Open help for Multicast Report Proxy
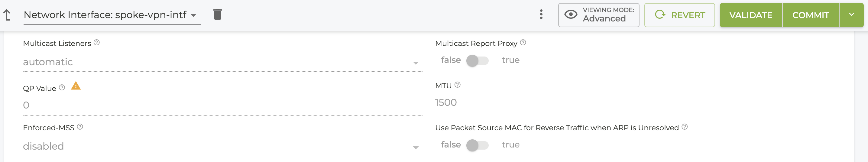 523,42
